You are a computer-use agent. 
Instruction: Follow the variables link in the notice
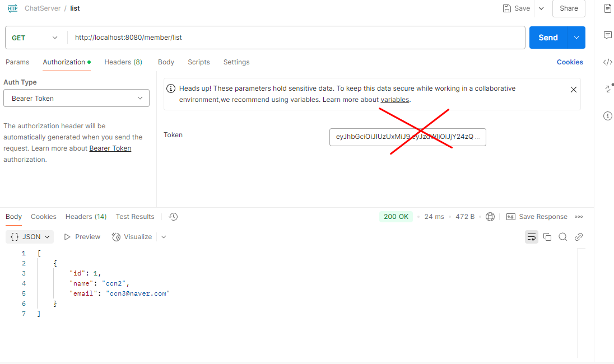coord(395,100)
